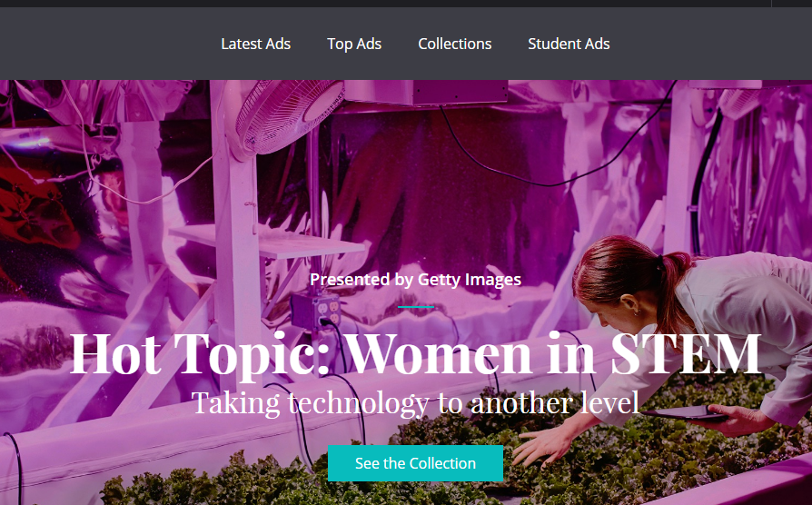Open the Student Ads section
Image resolution: width=812 pixels, height=505 pixels.
coord(569,44)
